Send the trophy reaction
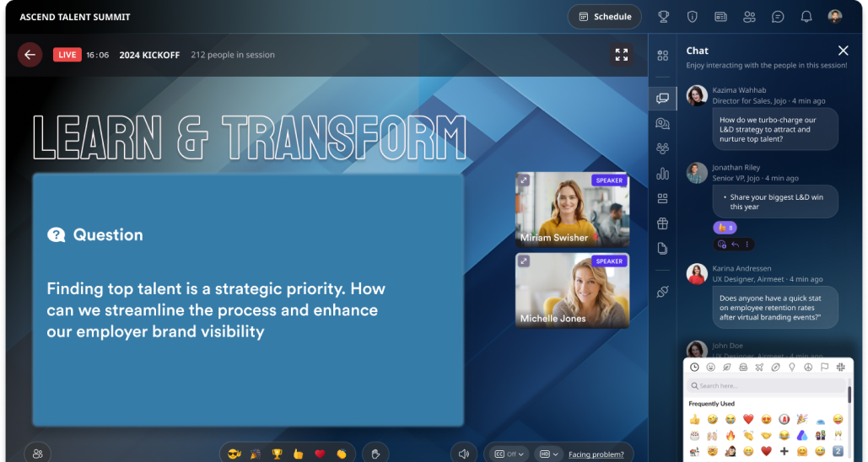Image resolution: width=868 pixels, height=462 pixels. pos(277,454)
